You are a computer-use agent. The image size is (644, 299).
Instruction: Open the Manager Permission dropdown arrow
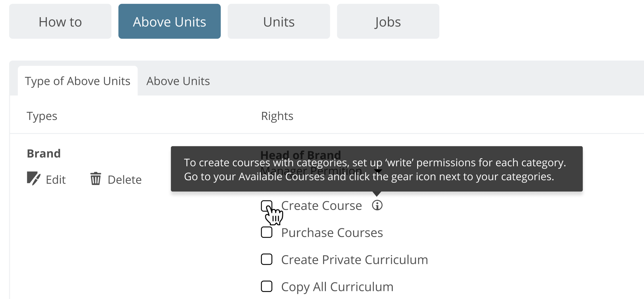point(378,171)
